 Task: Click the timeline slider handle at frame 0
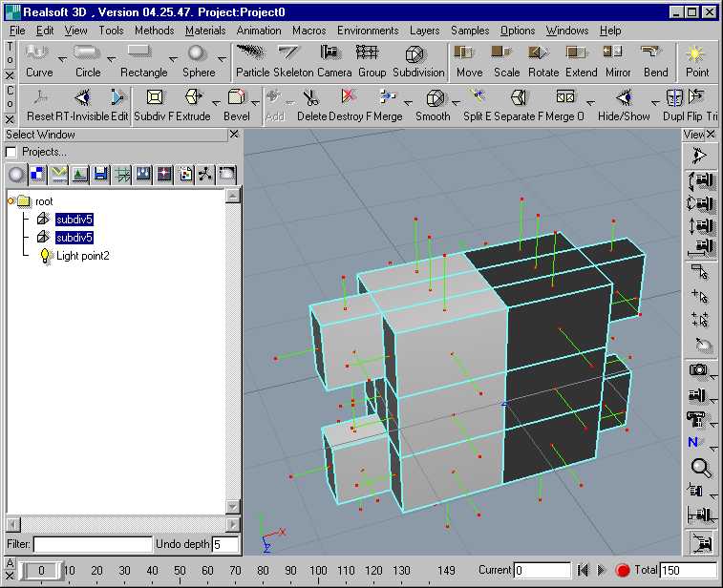point(40,570)
